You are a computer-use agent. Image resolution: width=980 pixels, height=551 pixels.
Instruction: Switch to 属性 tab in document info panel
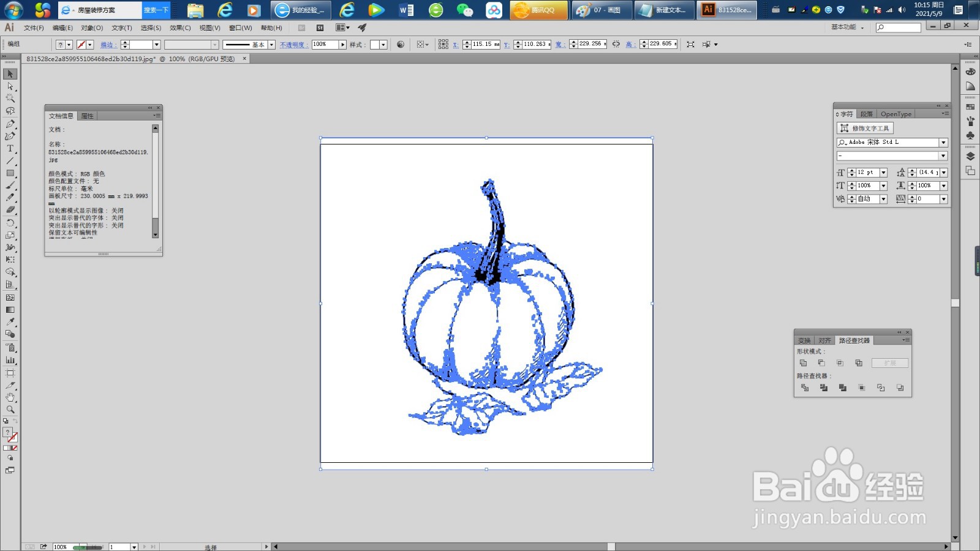(x=88, y=116)
